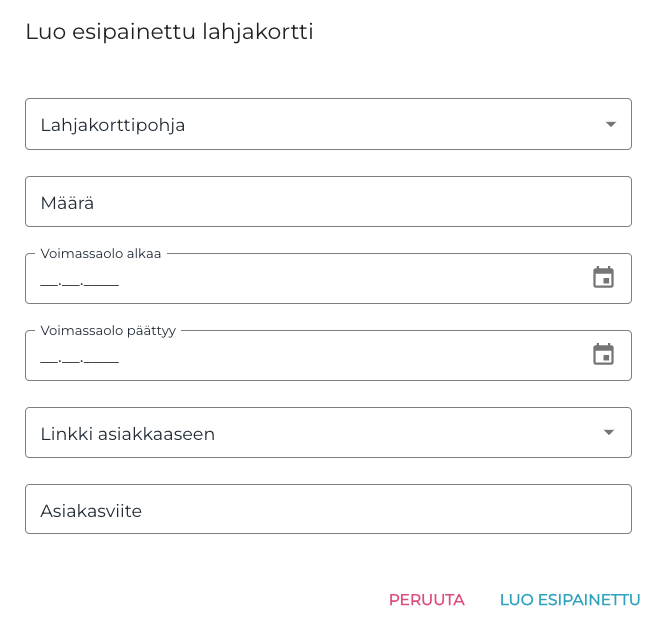The width and height of the screenshot is (656, 630).
Task: Expand the Lahjakorttipohja dropdown arrow
Action: [x=610, y=124]
